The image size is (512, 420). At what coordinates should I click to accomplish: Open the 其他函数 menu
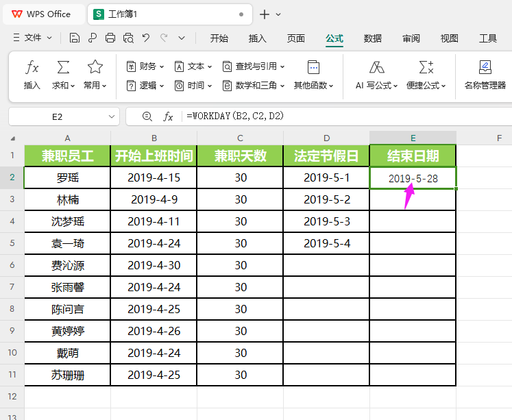point(313,75)
